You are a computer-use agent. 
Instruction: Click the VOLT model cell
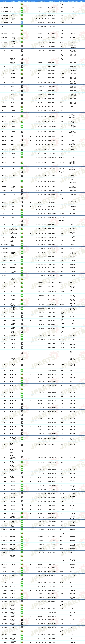pos(13,23)
